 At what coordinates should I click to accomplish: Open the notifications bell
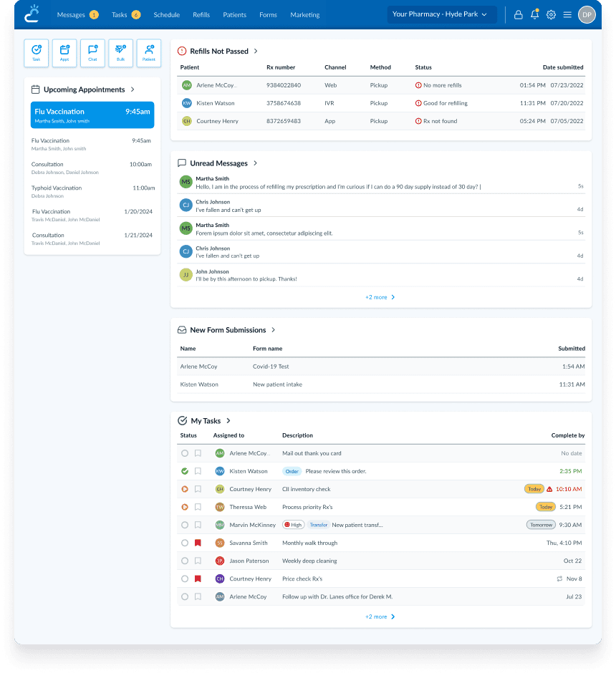534,14
